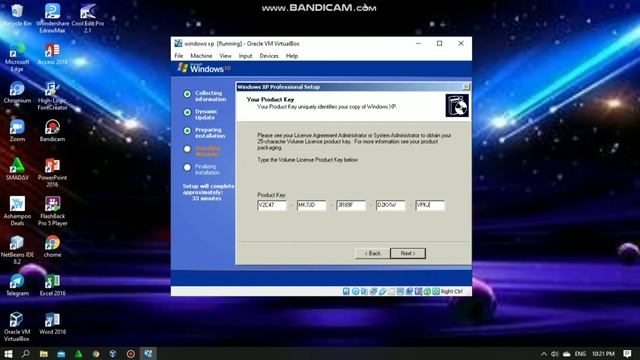Click the 10:21 PM taskbar clock
Screen dimensions: 640x360
click(603, 354)
